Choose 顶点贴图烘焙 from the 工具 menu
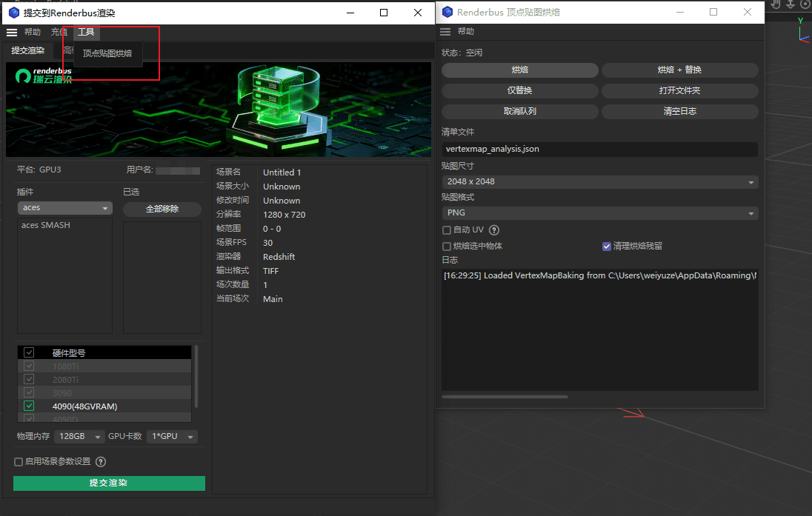The image size is (812, 516). point(107,53)
